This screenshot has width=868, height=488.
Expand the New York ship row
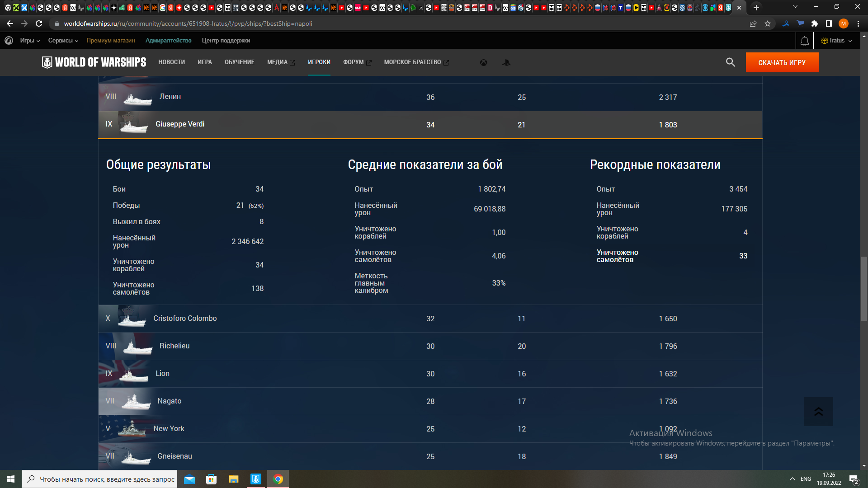pyautogui.click(x=430, y=429)
